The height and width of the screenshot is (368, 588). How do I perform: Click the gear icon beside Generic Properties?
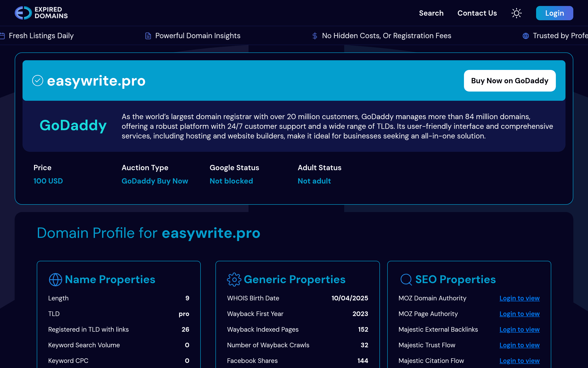(234, 280)
